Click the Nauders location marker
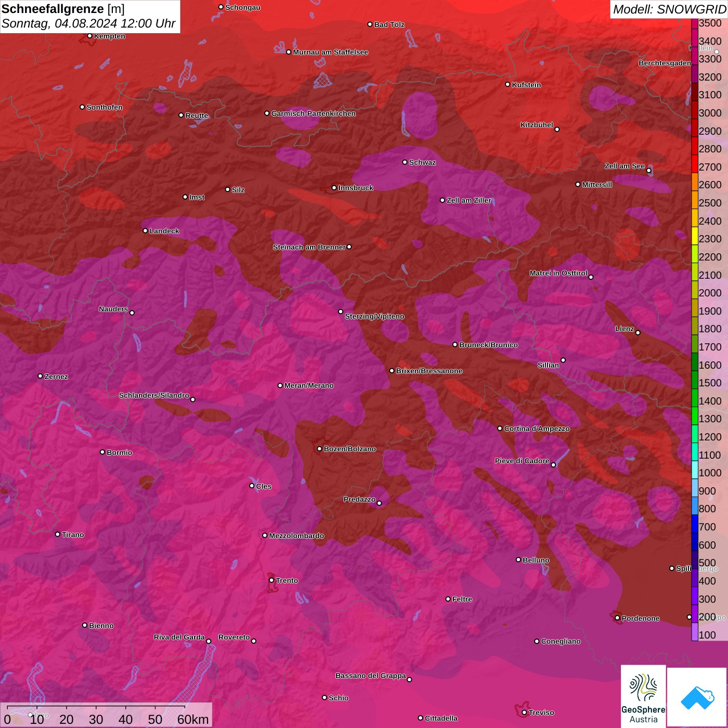 tap(132, 313)
